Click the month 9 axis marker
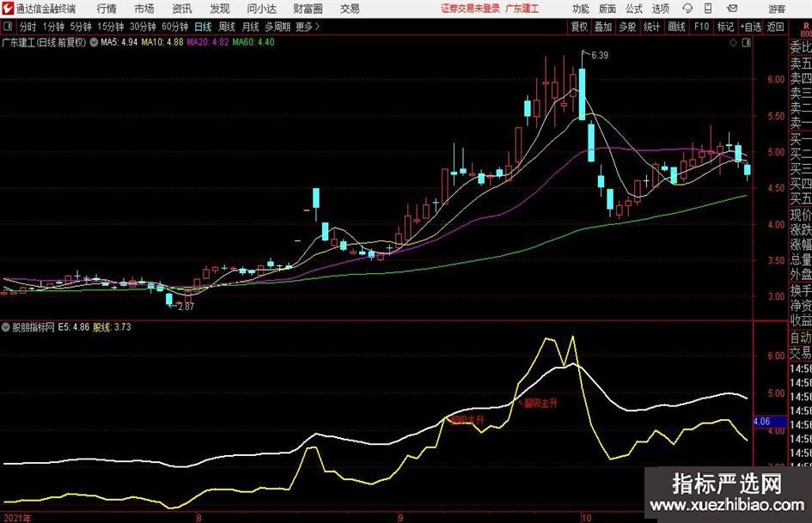The height and width of the screenshot is (523, 812). [x=400, y=518]
